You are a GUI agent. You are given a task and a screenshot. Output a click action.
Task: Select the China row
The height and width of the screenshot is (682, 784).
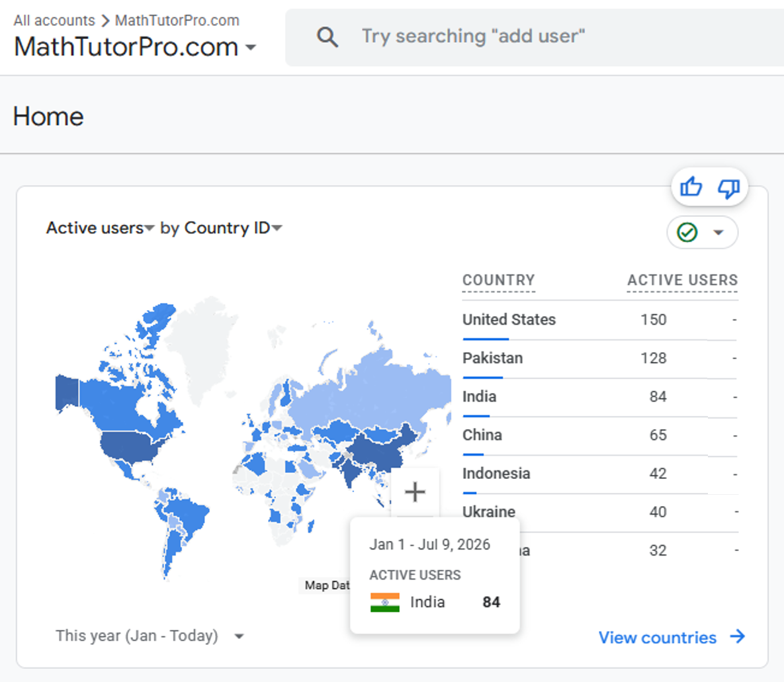pos(600,435)
